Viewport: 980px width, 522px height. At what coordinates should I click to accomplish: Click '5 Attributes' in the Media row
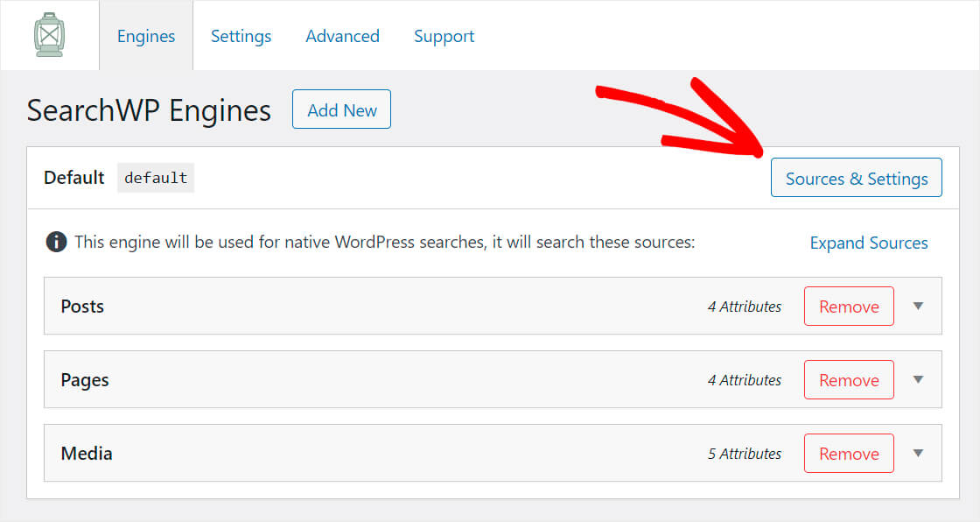[x=745, y=454]
